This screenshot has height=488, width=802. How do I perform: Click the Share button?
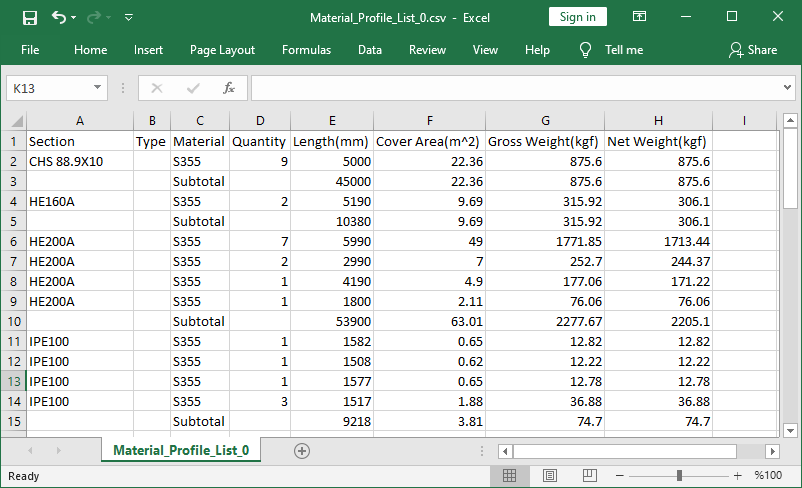[x=752, y=50]
